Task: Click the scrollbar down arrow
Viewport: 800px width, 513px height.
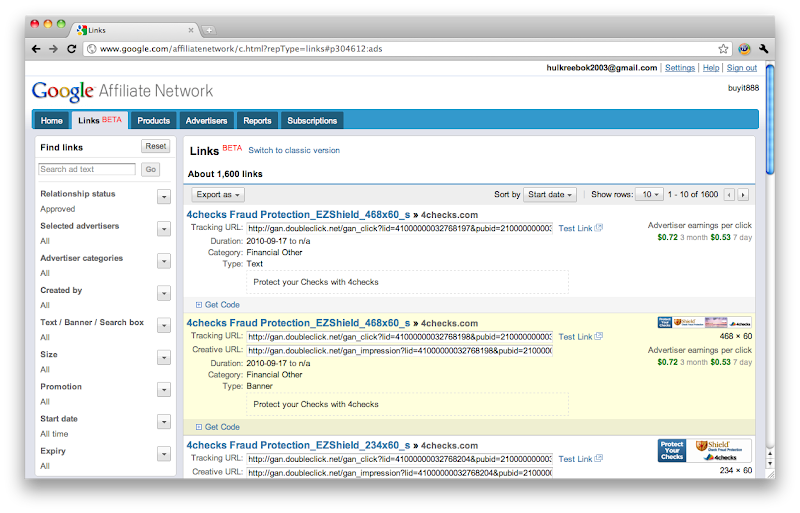Action: 770,463
